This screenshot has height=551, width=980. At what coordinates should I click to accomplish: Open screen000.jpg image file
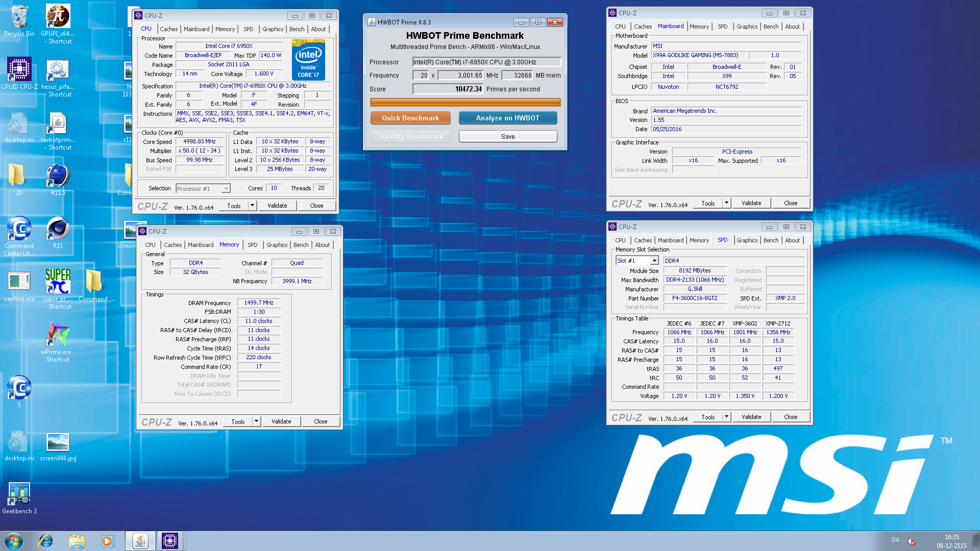[x=58, y=446]
